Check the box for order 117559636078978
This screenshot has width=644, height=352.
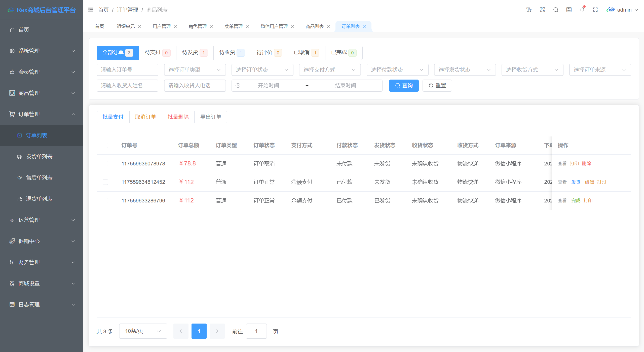(x=105, y=164)
